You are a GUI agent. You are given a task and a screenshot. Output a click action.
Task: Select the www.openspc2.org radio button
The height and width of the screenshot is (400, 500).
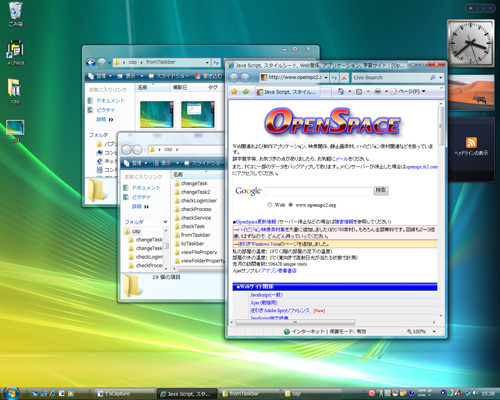[290, 205]
